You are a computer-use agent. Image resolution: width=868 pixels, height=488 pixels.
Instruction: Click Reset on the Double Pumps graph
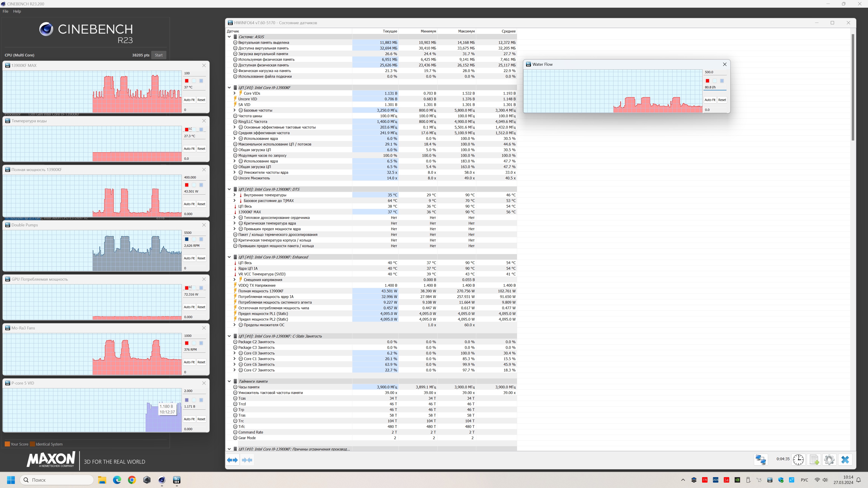point(201,258)
